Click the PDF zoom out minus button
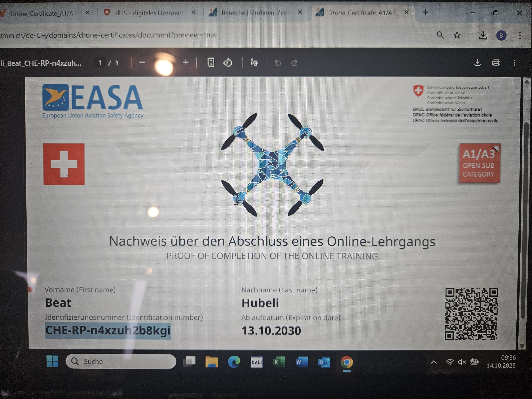The width and height of the screenshot is (532, 399). (x=142, y=63)
